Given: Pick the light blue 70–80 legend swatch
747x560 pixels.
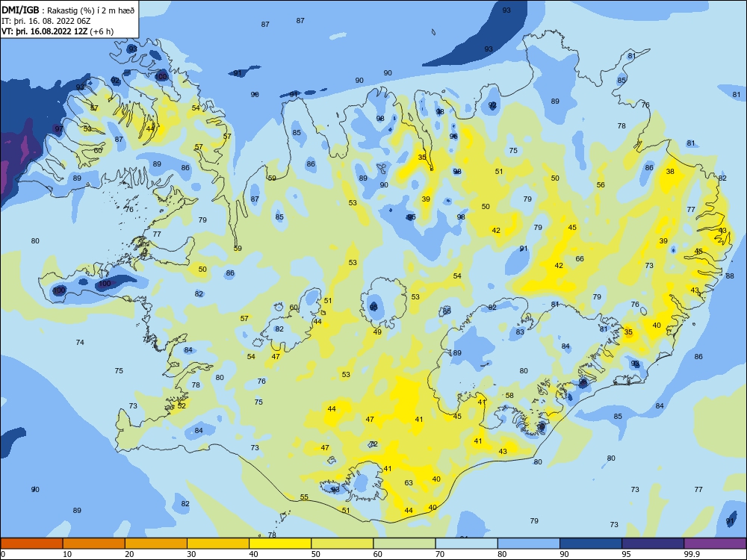Looking at the screenshot, I should (x=466, y=544).
